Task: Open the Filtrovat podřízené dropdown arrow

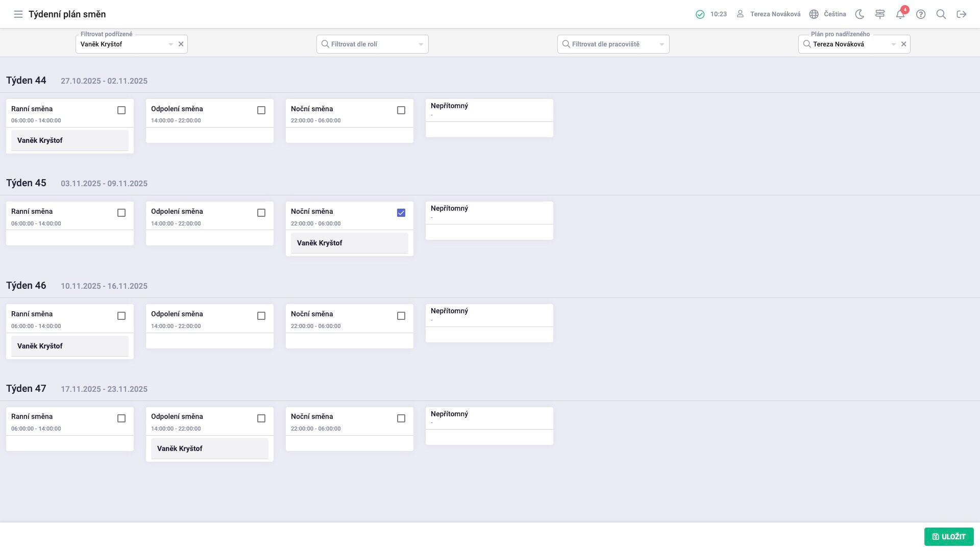Action: point(171,44)
